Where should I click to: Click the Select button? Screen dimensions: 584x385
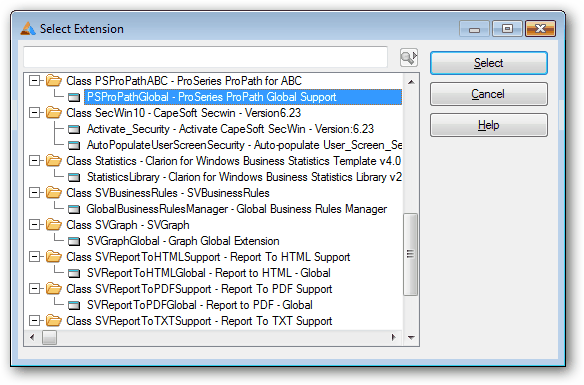[489, 63]
